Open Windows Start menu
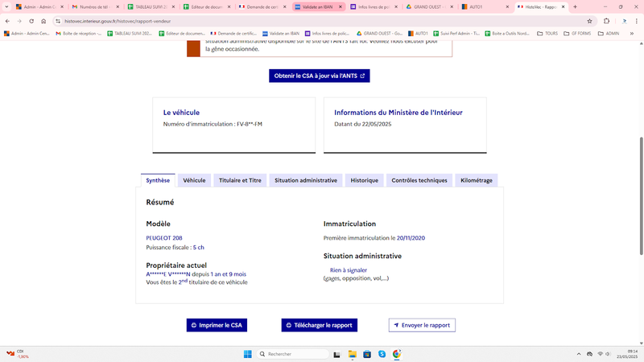 (248, 354)
